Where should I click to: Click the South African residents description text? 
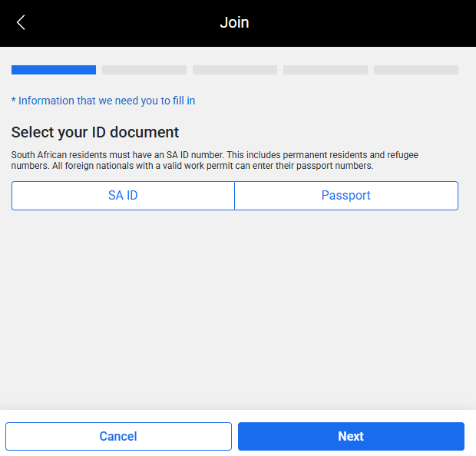coord(215,160)
